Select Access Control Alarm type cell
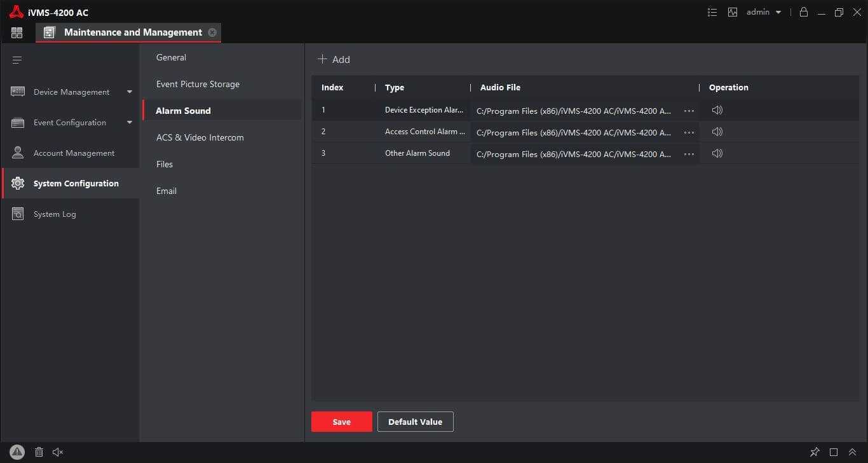 tap(425, 132)
